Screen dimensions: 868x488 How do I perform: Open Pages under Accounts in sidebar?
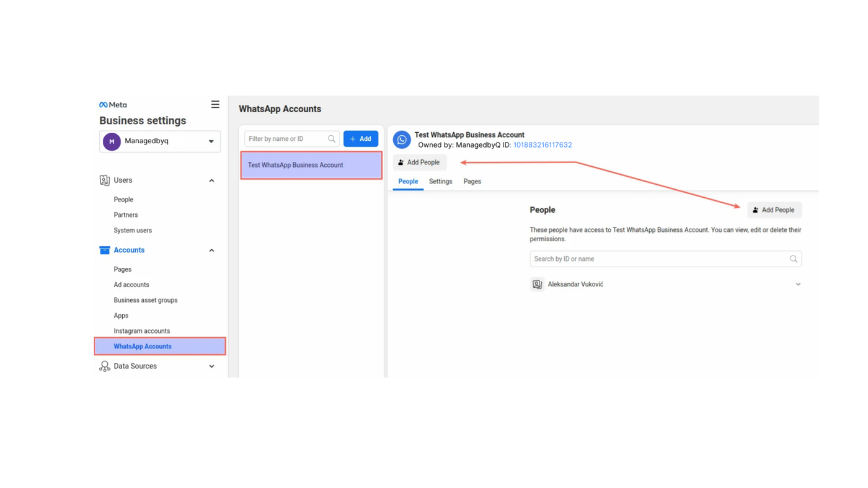(123, 270)
